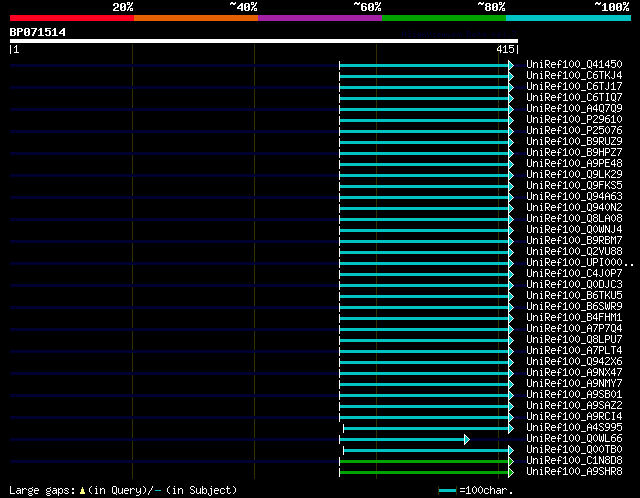
Task: Click the BP071514 query name
Action: tap(38, 32)
